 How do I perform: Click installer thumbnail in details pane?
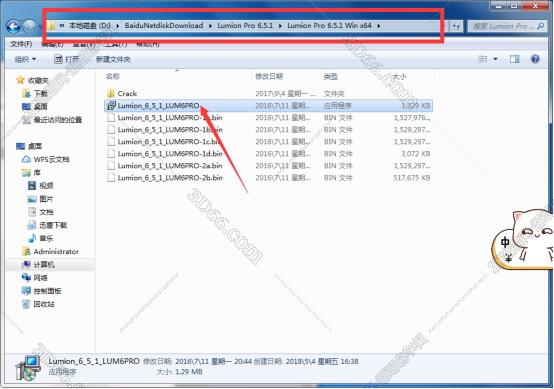(x=28, y=368)
